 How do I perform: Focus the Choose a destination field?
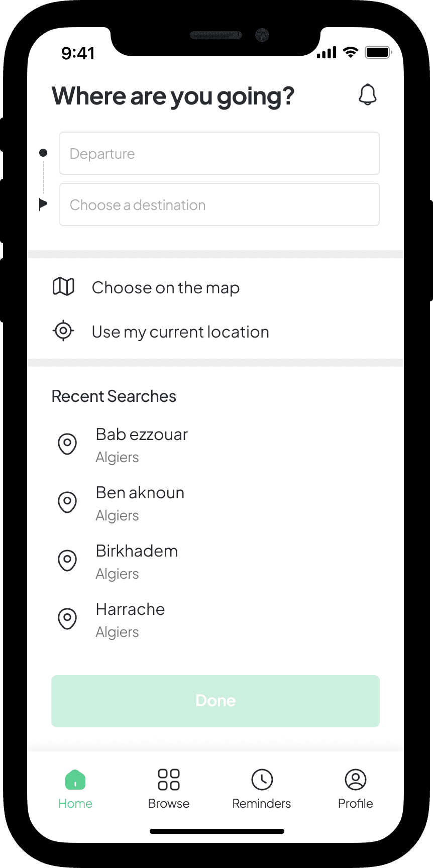tap(220, 204)
